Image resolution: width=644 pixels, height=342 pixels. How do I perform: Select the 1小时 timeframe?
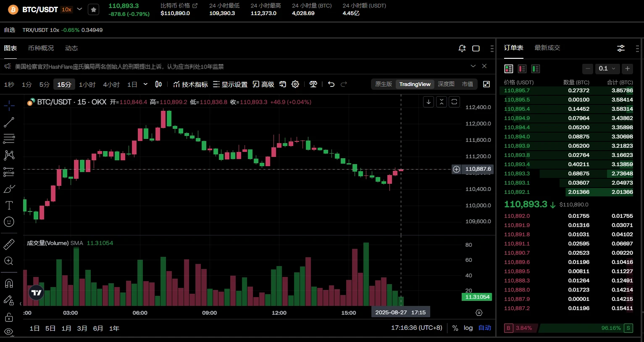(87, 84)
